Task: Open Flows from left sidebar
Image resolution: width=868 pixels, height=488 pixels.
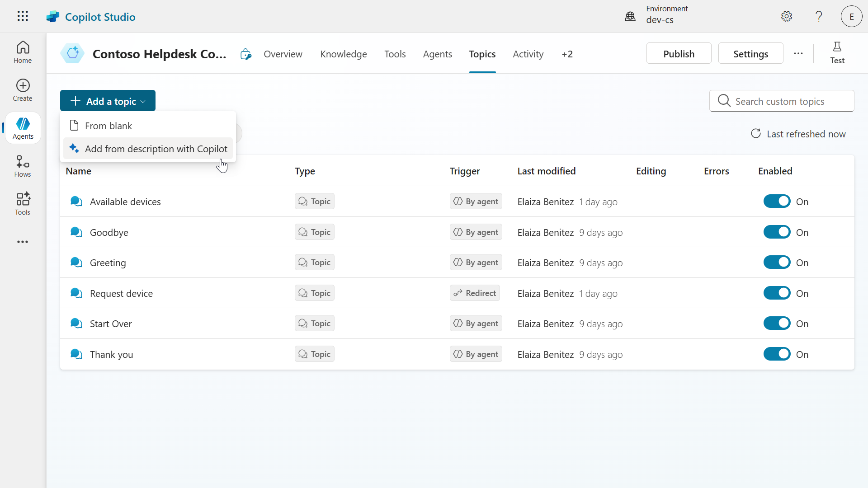Action: [23, 166]
